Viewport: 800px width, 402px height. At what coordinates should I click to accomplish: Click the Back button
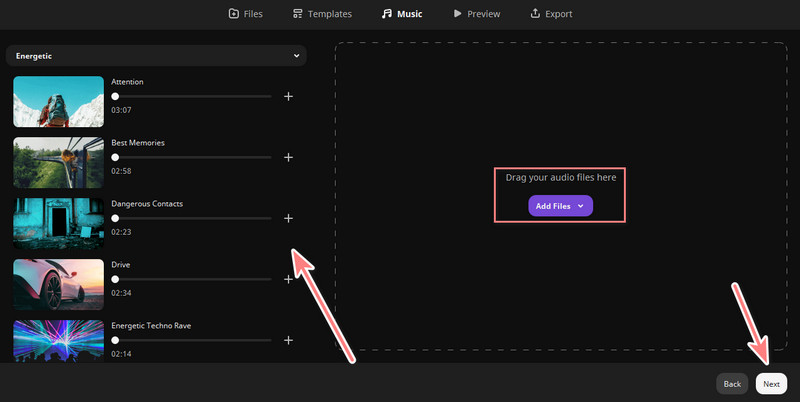pyautogui.click(x=732, y=383)
